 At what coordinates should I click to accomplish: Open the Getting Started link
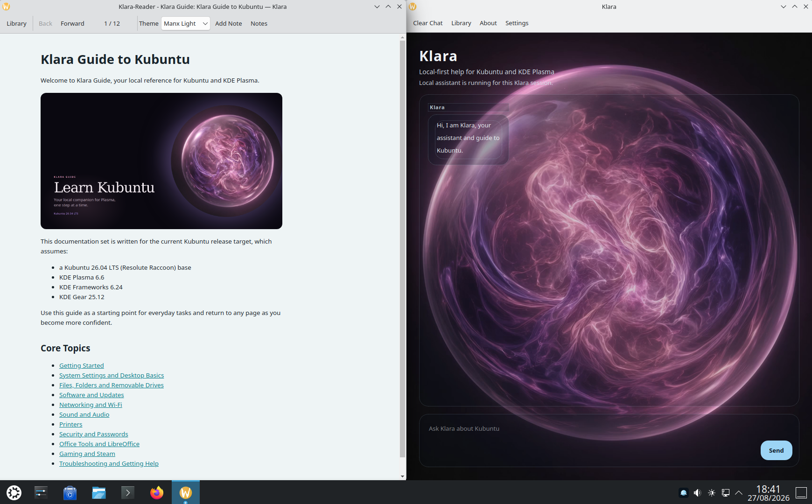click(x=82, y=365)
